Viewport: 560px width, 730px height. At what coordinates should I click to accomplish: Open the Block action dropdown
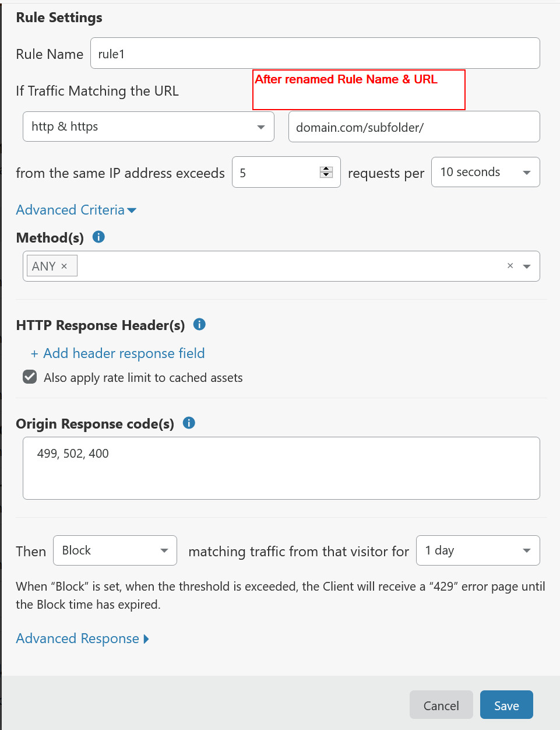(115, 550)
